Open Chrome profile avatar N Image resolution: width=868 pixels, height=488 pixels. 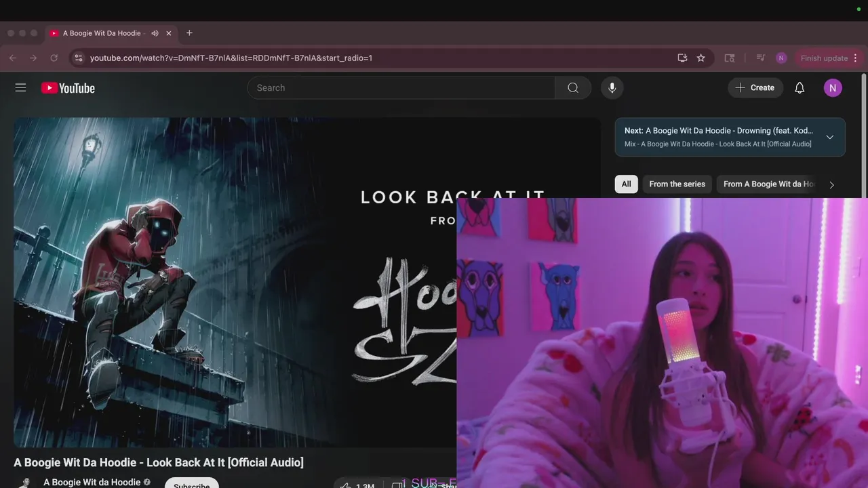coord(781,58)
